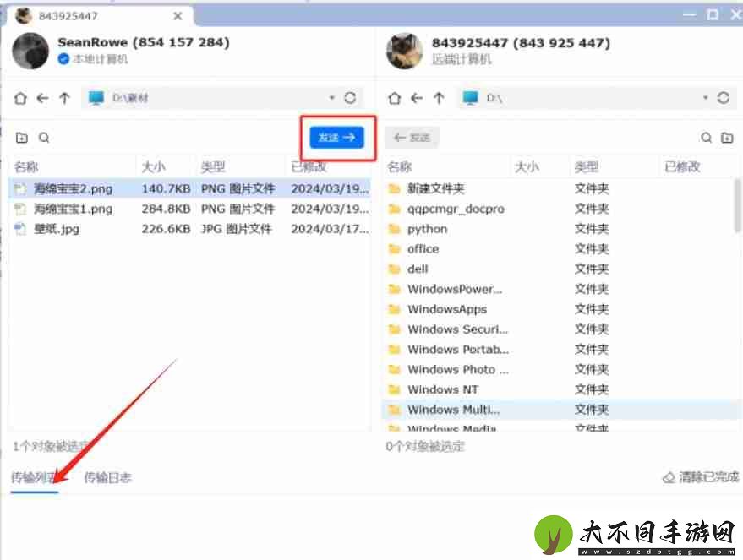Create new folder in remote pane

[727, 138]
